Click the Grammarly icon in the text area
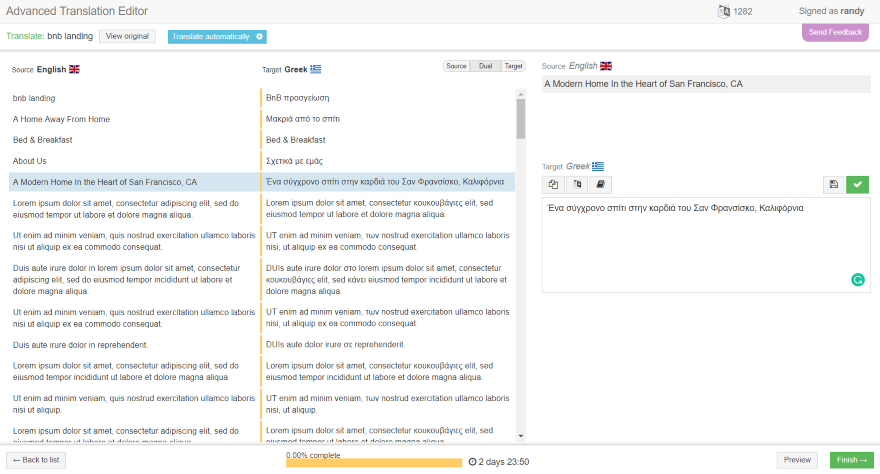Viewport: 880px width, 474px height. click(857, 280)
